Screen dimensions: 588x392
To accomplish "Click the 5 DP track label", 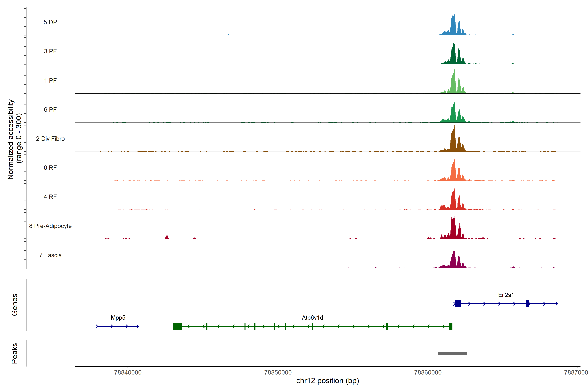I will coord(50,22).
